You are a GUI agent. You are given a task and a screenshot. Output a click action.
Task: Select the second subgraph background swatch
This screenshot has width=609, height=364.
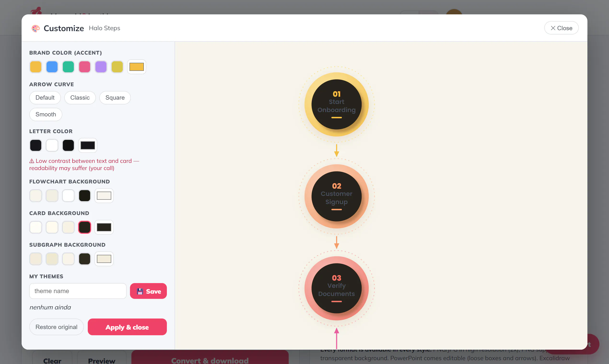pyautogui.click(x=52, y=259)
